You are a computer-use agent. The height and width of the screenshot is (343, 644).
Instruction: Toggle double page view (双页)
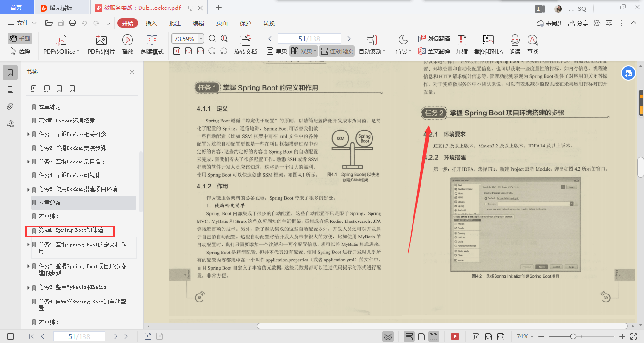tap(304, 51)
